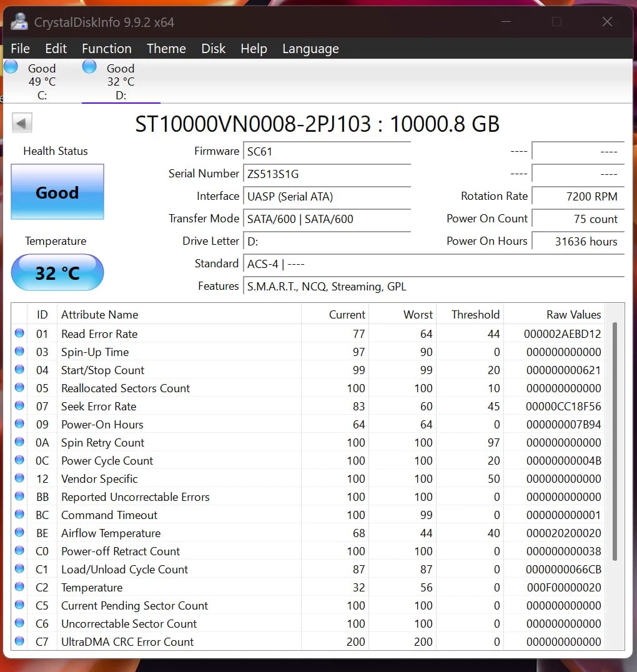The width and height of the screenshot is (637, 672).
Task: Click the ID column header
Action: (42, 315)
